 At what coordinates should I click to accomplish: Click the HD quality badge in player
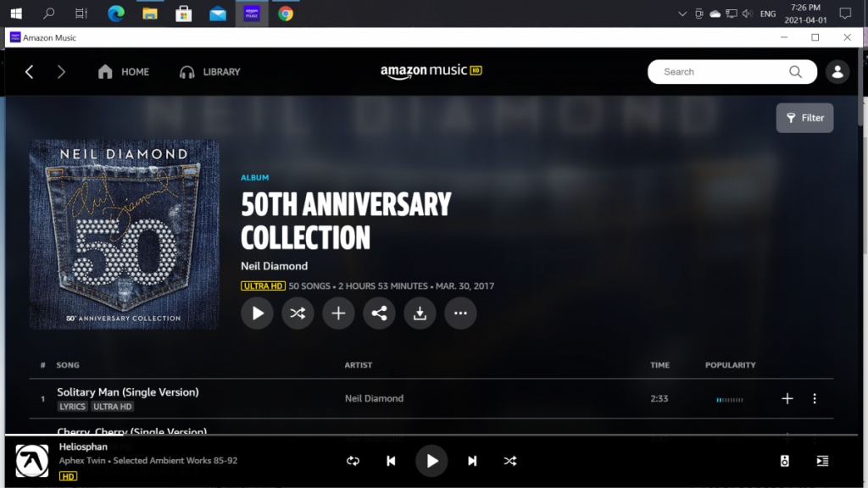[x=68, y=476]
